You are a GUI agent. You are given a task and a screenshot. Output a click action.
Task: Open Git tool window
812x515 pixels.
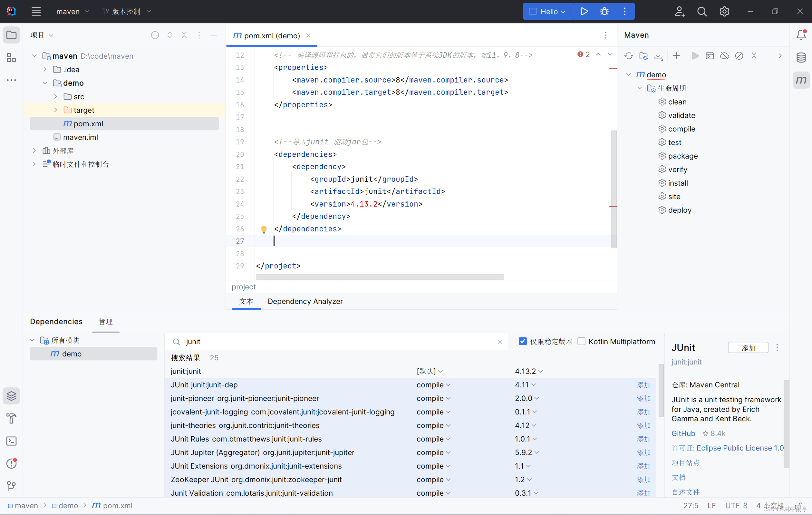click(x=12, y=486)
